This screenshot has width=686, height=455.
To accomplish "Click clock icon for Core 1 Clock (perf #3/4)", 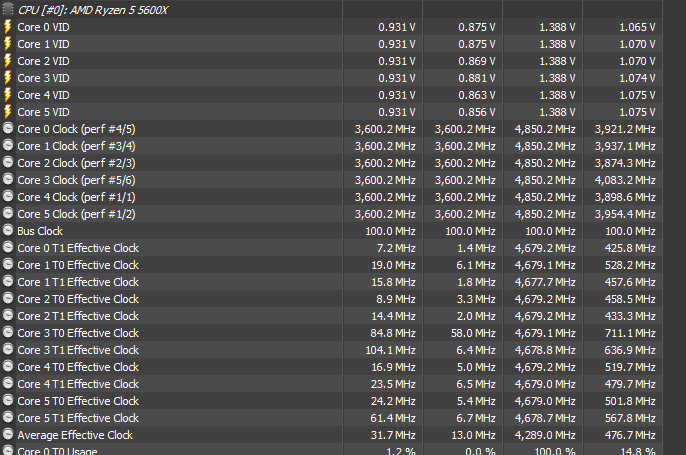I will click(8, 145).
